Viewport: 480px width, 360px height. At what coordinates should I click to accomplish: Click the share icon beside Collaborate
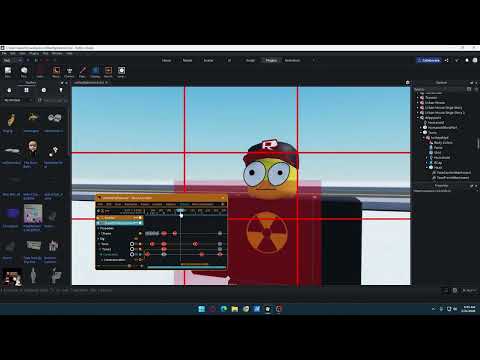[x=447, y=60]
